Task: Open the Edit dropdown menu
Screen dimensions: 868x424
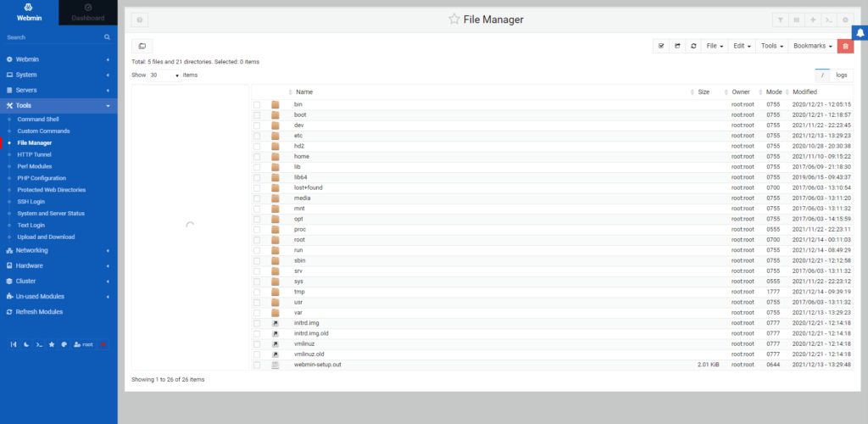Action: tap(743, 47)
